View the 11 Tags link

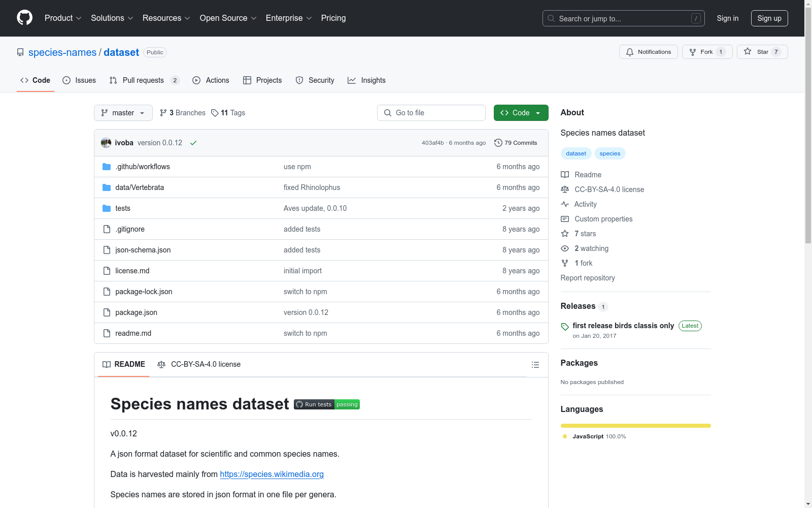pyautogui.click(x=228, y=113)
